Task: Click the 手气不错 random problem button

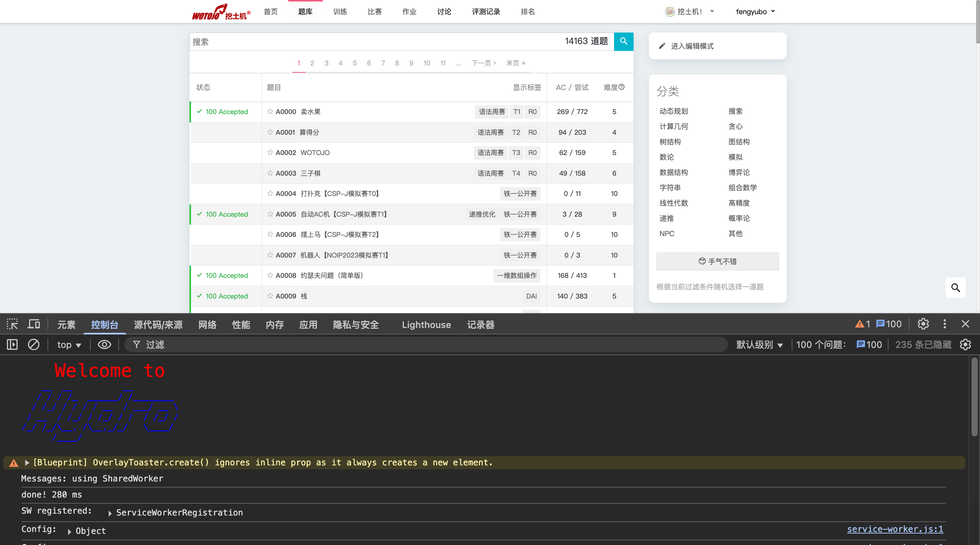Action: point(717,261)
